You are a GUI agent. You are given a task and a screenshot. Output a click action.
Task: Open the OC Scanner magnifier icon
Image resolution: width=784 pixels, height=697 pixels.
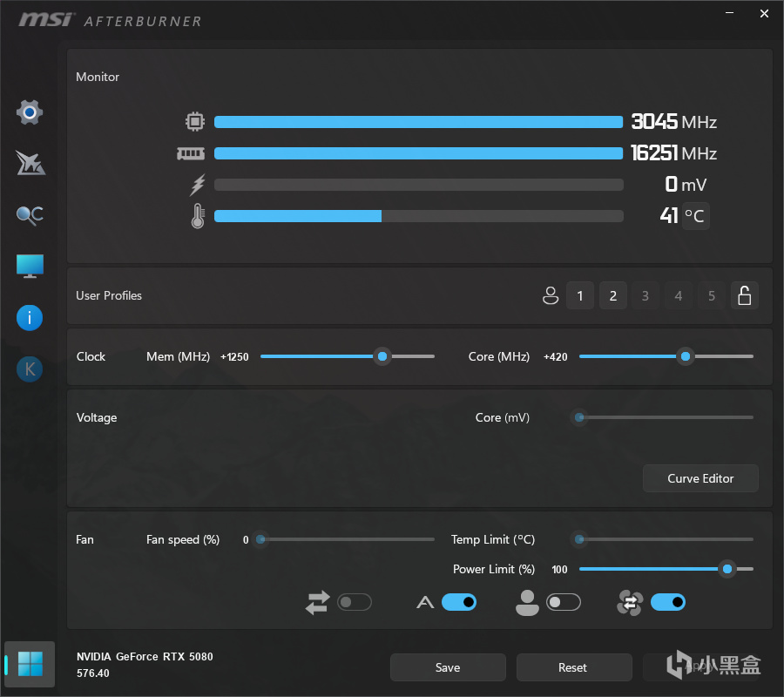pos(30,214)
